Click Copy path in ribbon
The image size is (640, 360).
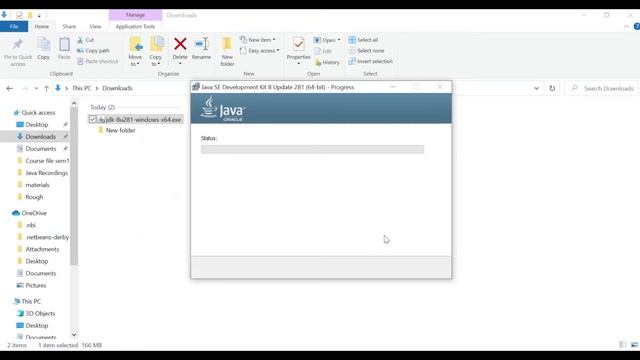pos(93,51)
